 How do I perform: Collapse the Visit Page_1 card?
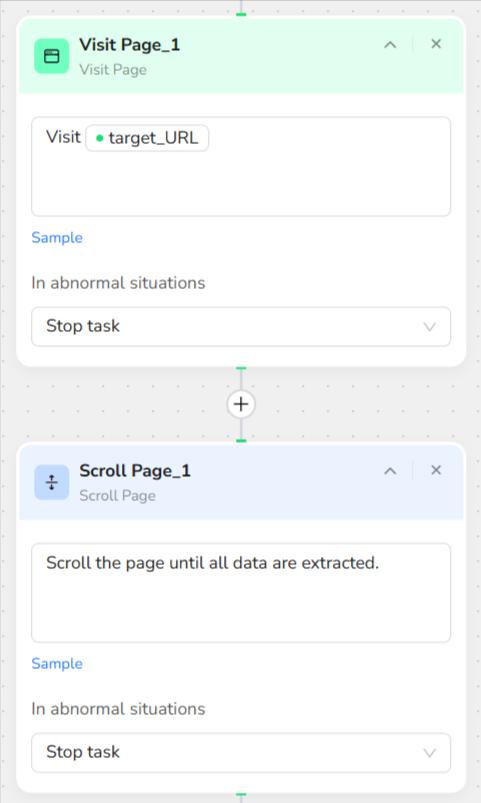390,45
